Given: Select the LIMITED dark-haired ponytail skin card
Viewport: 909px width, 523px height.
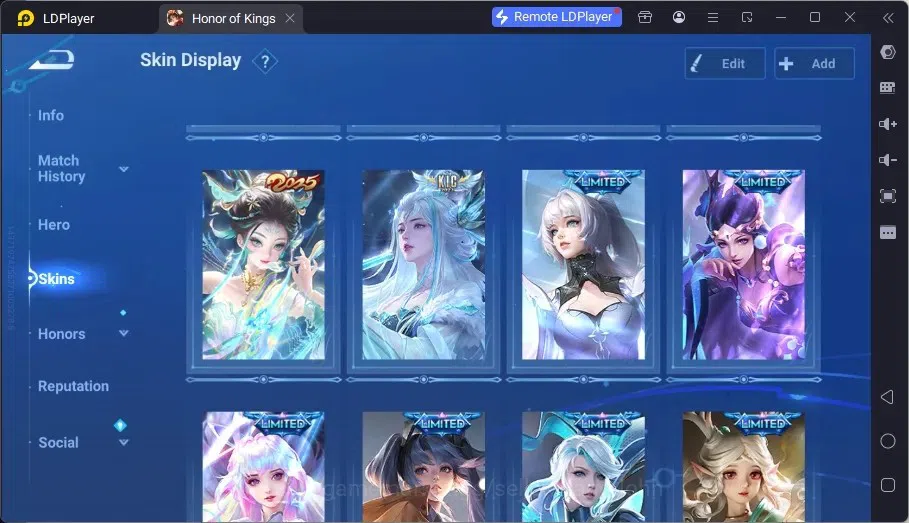Looking at the screenshot, I should pyautogui.click(x=423, y=467).
